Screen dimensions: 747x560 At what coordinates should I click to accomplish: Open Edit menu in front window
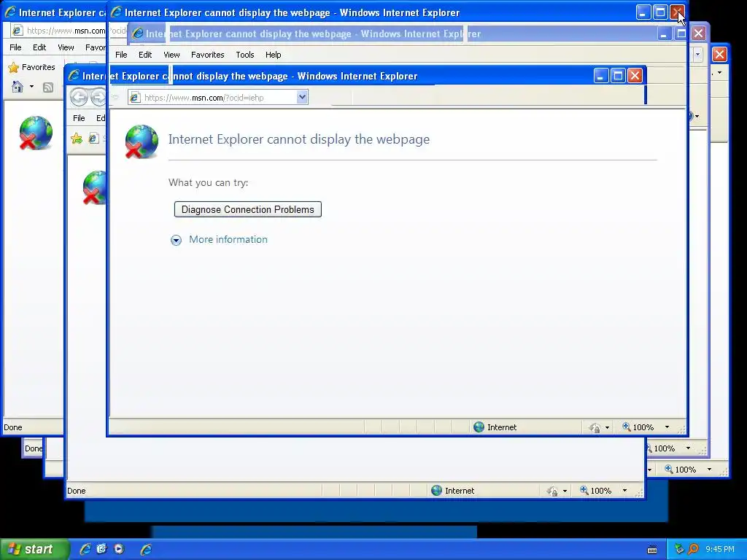click(x=145, y=55)
